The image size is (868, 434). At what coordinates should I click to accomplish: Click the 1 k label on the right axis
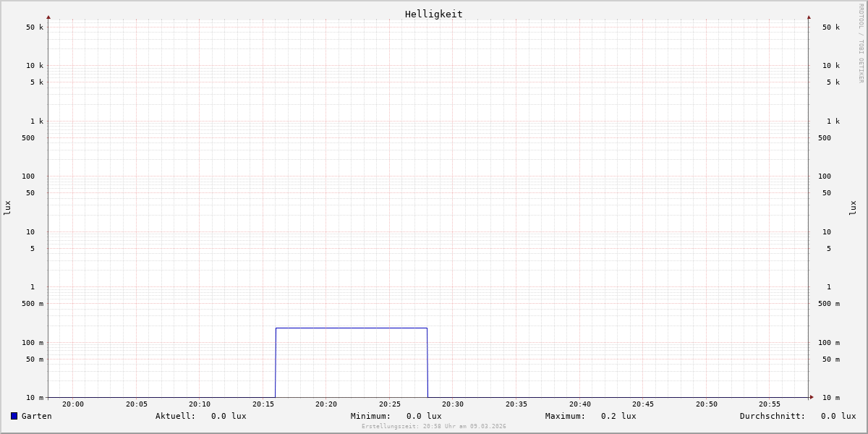(x=833, y=122)
